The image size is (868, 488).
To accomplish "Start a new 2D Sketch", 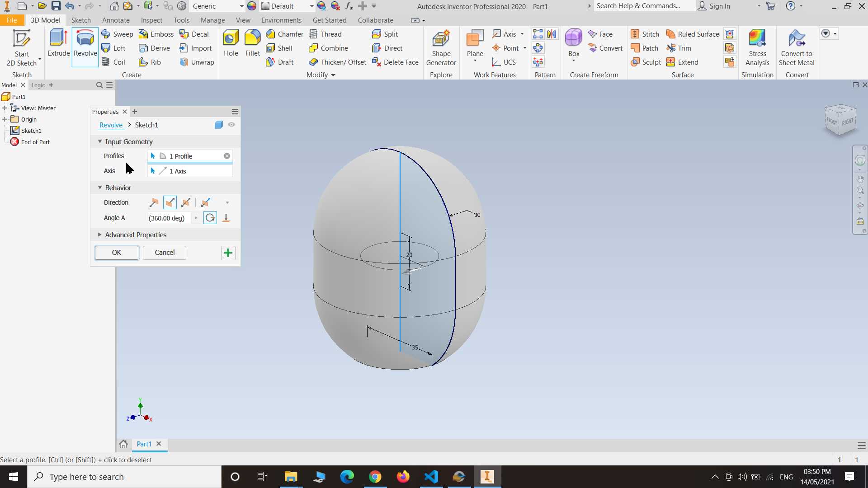I will [22, 47].
